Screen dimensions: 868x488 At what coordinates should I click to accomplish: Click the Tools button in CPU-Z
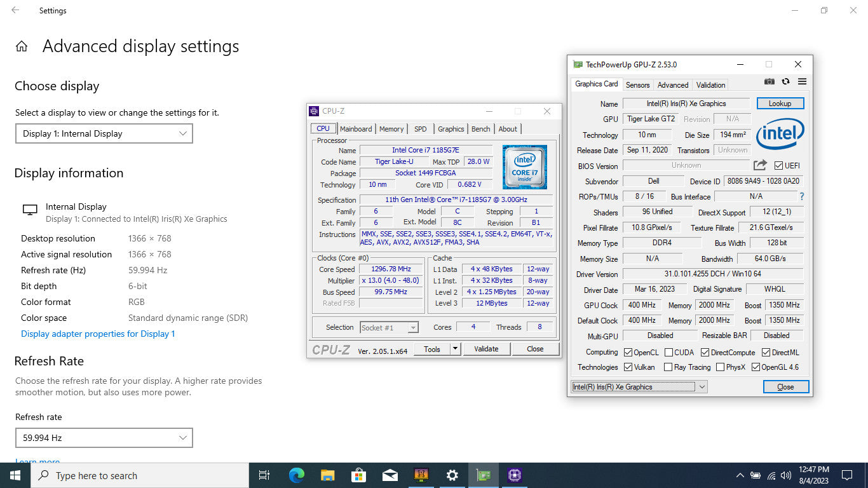point(432,349)
